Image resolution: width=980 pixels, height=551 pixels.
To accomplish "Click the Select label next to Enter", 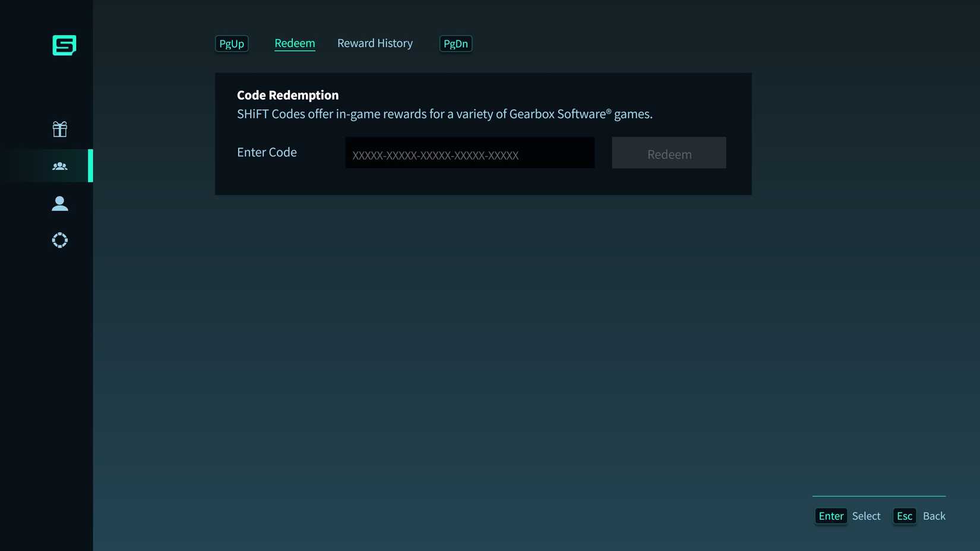I will coord(866,516).
